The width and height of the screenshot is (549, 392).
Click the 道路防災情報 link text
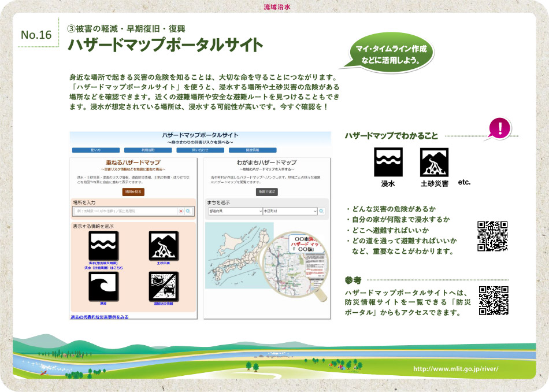164,304
